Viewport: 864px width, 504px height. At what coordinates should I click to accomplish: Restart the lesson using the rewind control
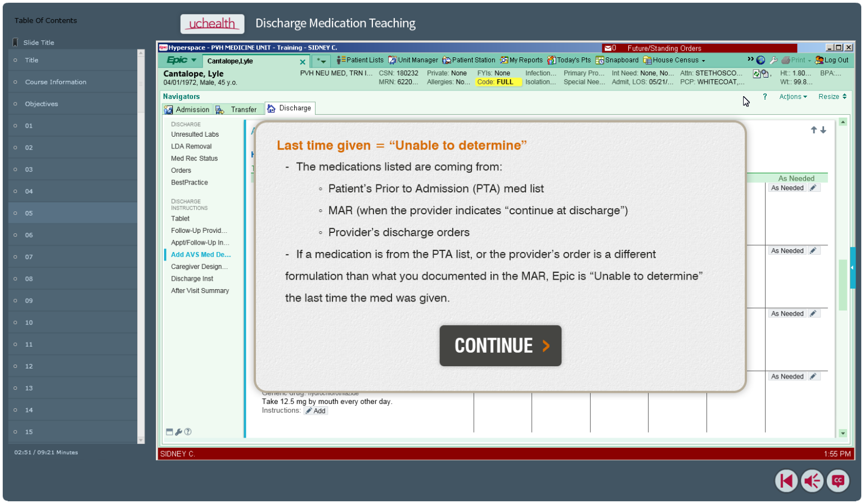click(x=786, y=481)
